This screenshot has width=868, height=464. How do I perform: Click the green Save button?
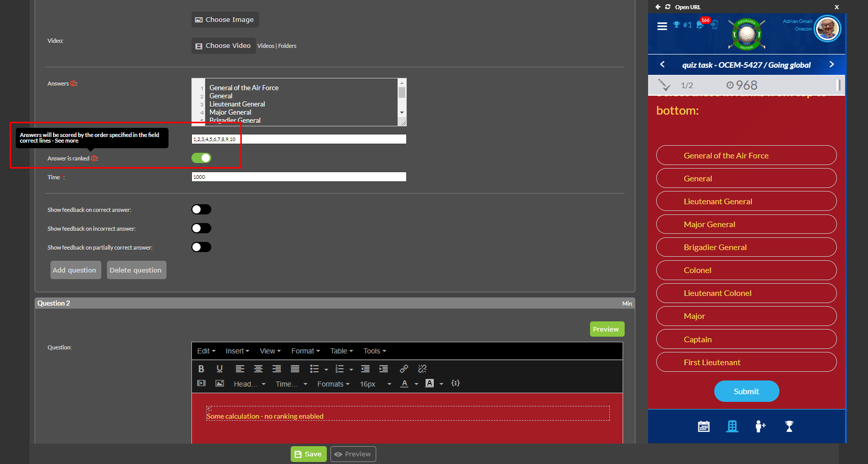309,454
